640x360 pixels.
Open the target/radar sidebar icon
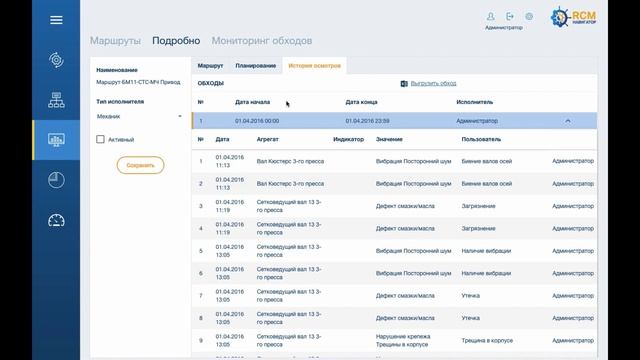coord(56,60)
